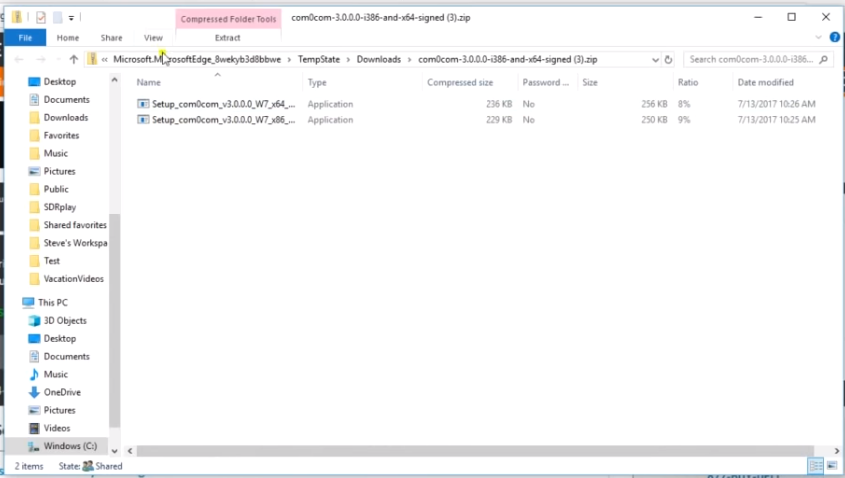Click the Compressed Folder Tools tab header
This screenshot has height=478, width=845.
coord(228,19)
